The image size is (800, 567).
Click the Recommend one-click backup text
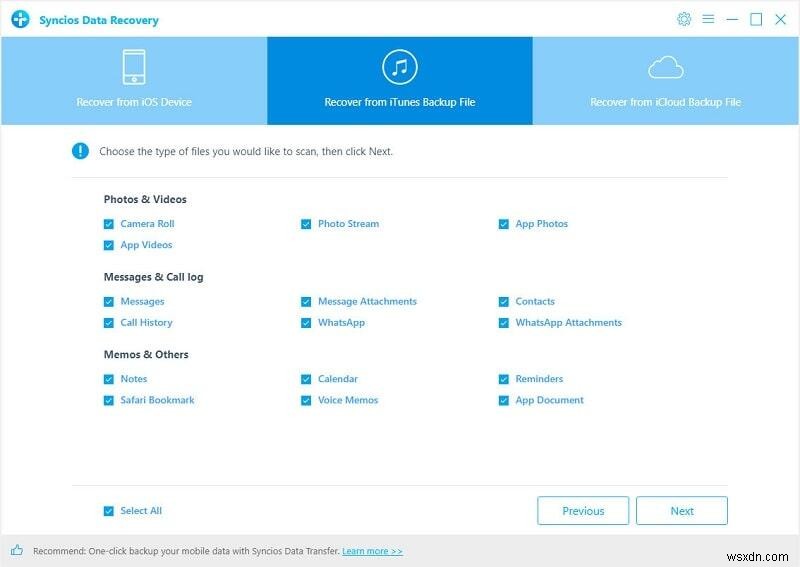tap(186, 551)
